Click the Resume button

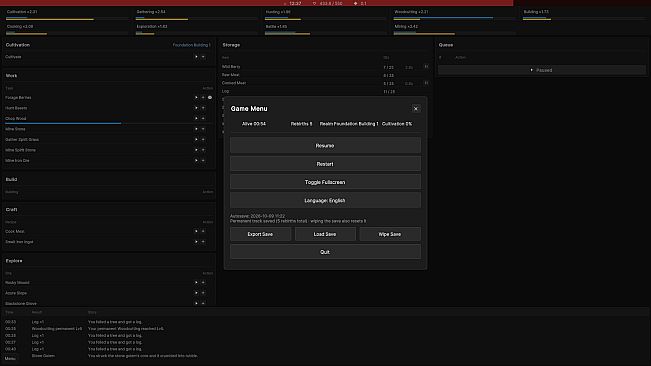[x=325, y=146]
